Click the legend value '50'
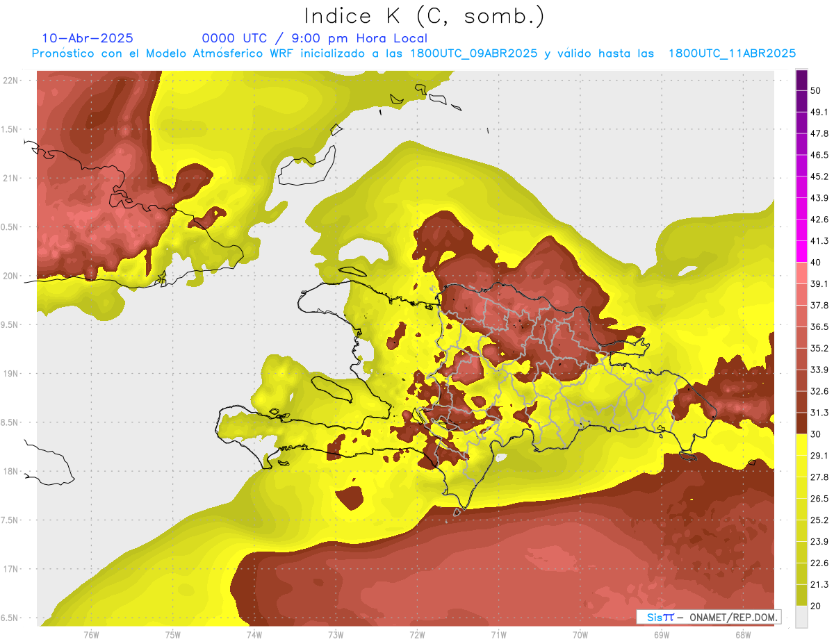 [x=816, y=90]
